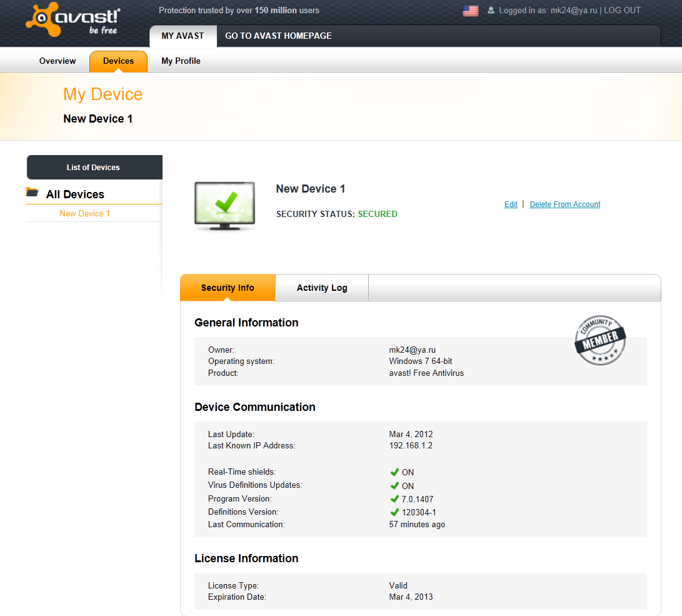Click Definitions Version value 120304-1
The image size is (682, 616).
click(x=419, y=512)
